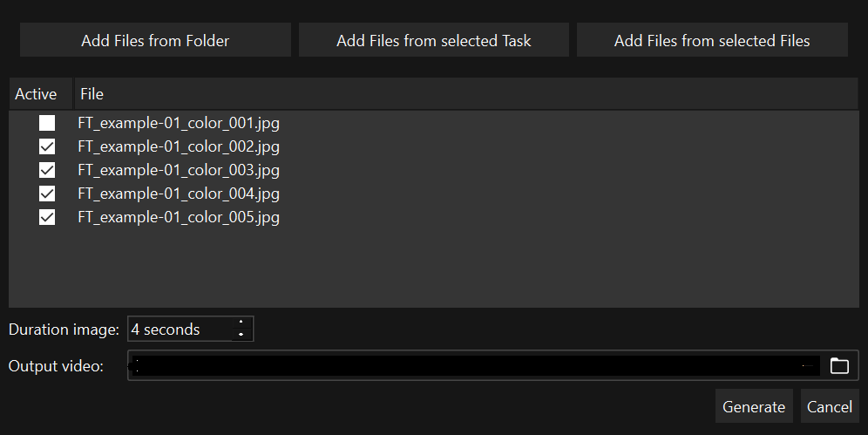The height and width of the screenshot is (435, 868).
Task: Increase duration with the up stepper arrow
Action: (x=241, y=323)
